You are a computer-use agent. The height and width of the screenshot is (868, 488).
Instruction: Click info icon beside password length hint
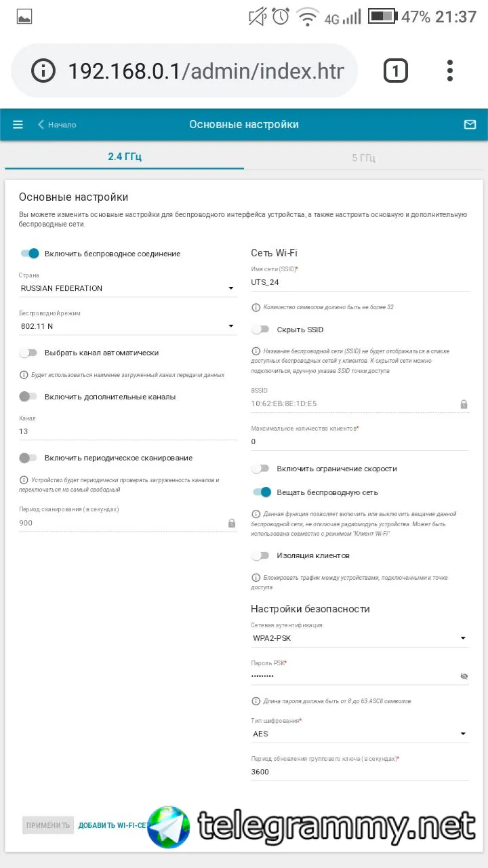pos(256,701)
